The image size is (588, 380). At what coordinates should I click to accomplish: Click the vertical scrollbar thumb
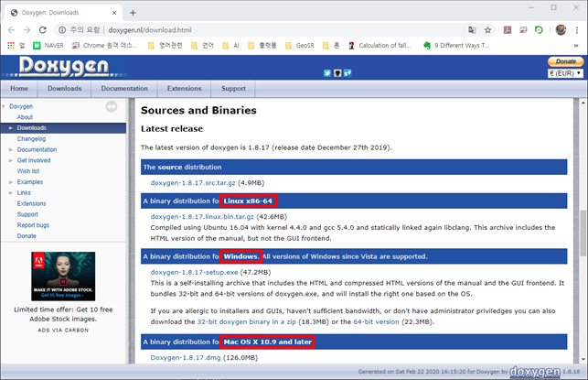583,233
